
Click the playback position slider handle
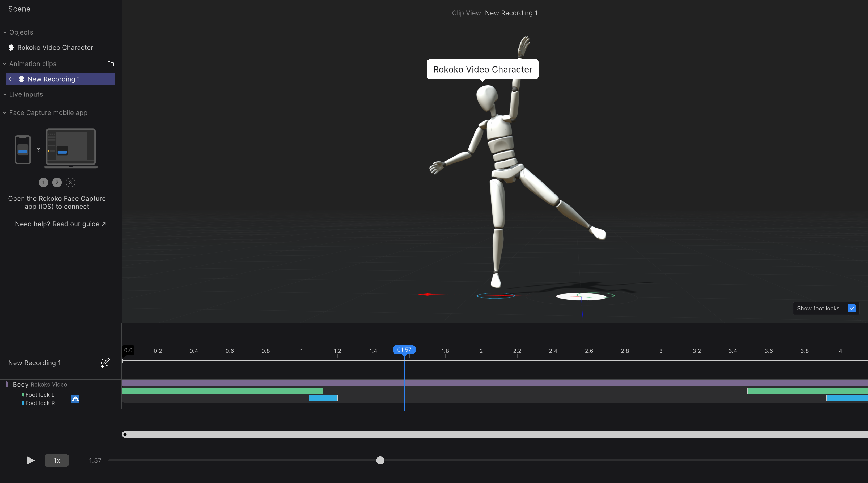tap(380, 460)
